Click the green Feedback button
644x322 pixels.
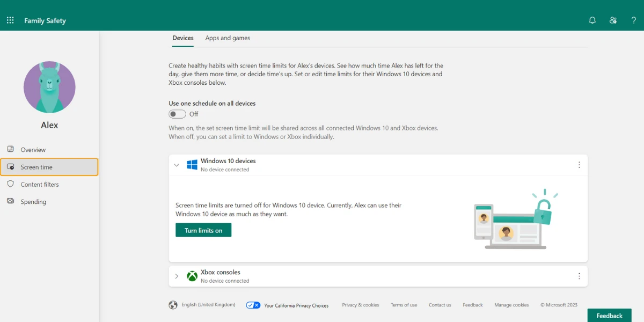[x=609, y=316]
